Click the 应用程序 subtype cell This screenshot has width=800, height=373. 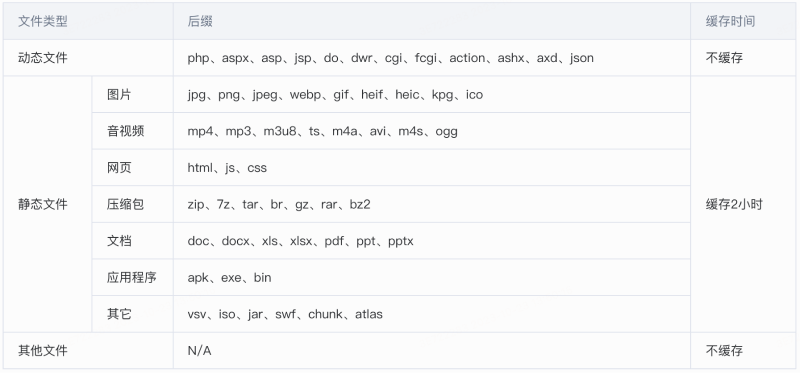pos(132,278)
